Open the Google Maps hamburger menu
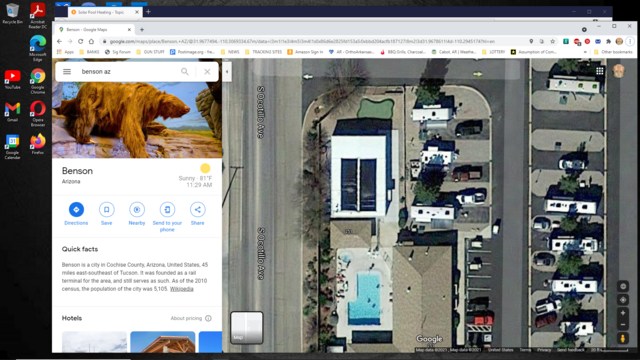This screenshot has height=360, width=640. 67,71
